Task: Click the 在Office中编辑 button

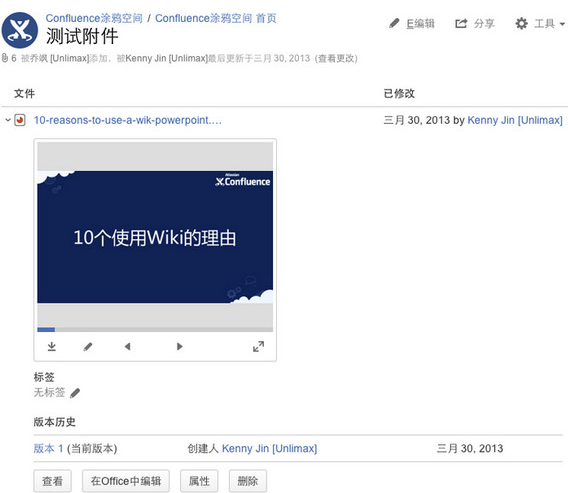Action: coord(126,481)
